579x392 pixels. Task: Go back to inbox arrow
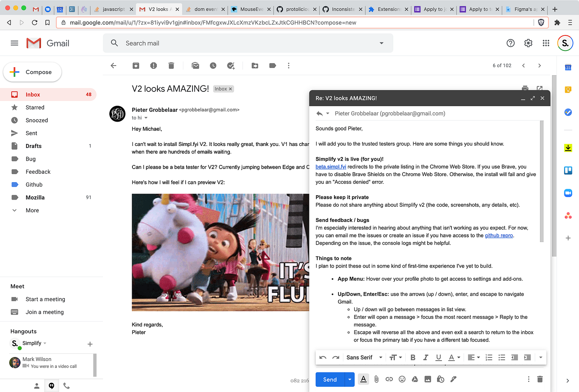tap(113, 66)
